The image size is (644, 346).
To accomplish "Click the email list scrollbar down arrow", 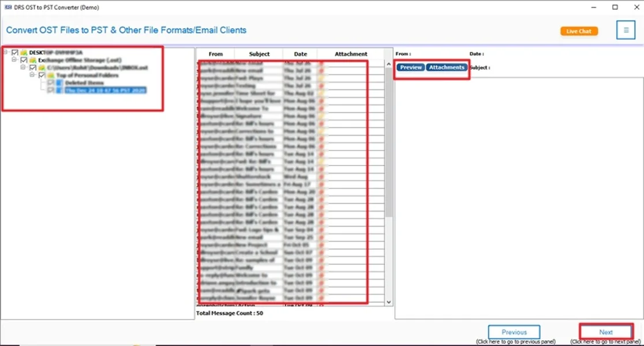I will point(388,303).
